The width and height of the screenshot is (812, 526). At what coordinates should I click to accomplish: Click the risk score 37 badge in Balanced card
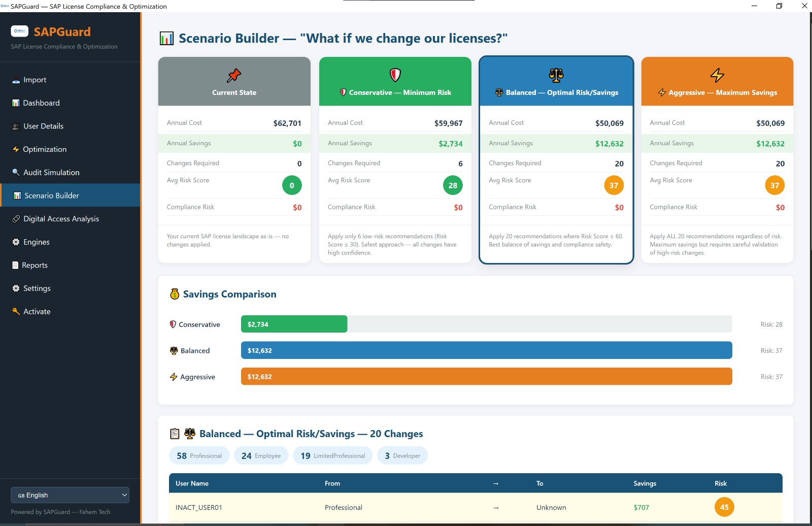pos(614,185)
